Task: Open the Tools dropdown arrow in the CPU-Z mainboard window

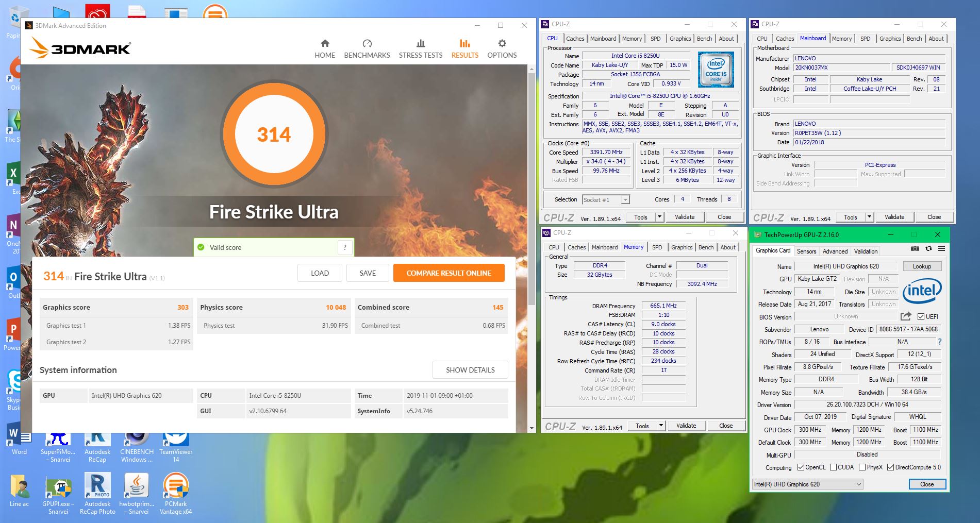Action: (869, 217)
